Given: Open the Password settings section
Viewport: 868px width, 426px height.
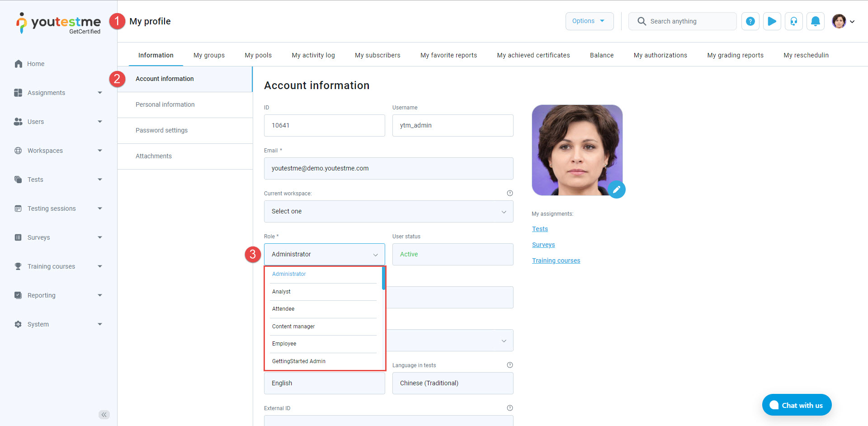Looking at the screenshot, I should click(161, 130).
